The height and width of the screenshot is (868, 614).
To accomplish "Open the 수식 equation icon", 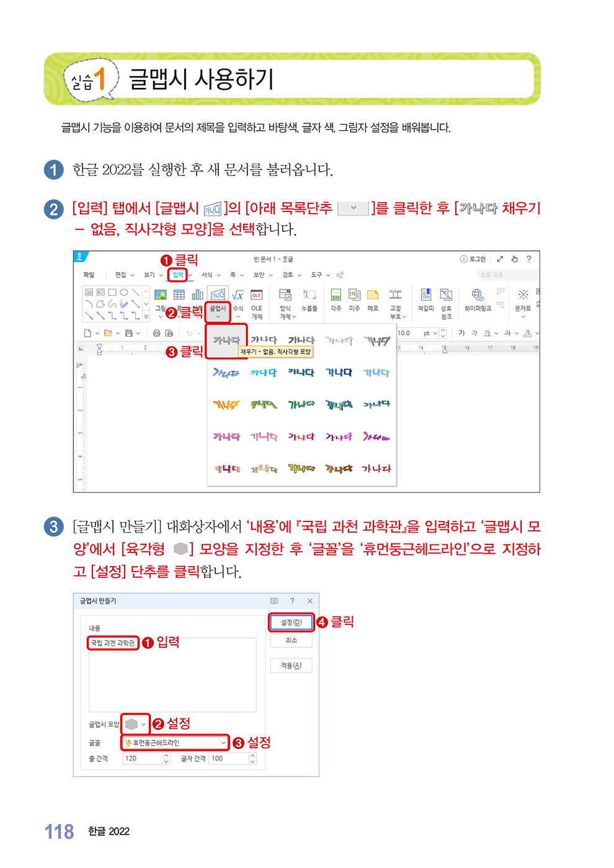I will tap(238, 295).
